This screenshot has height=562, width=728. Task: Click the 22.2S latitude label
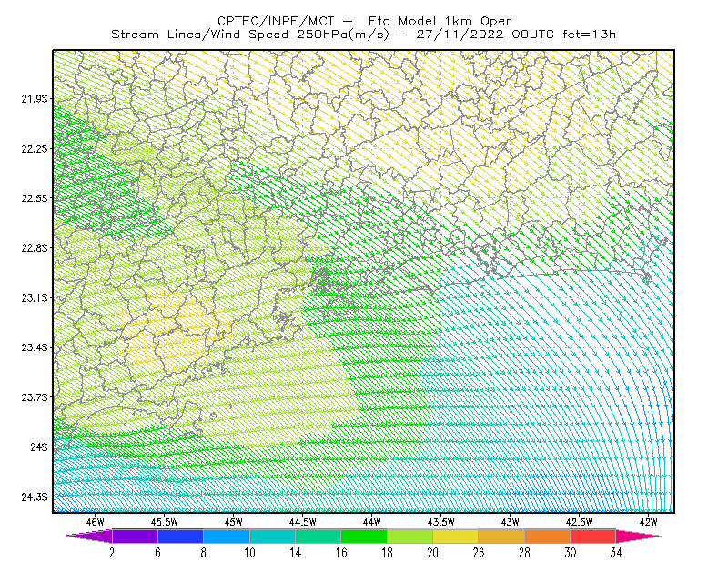[34, 148]
